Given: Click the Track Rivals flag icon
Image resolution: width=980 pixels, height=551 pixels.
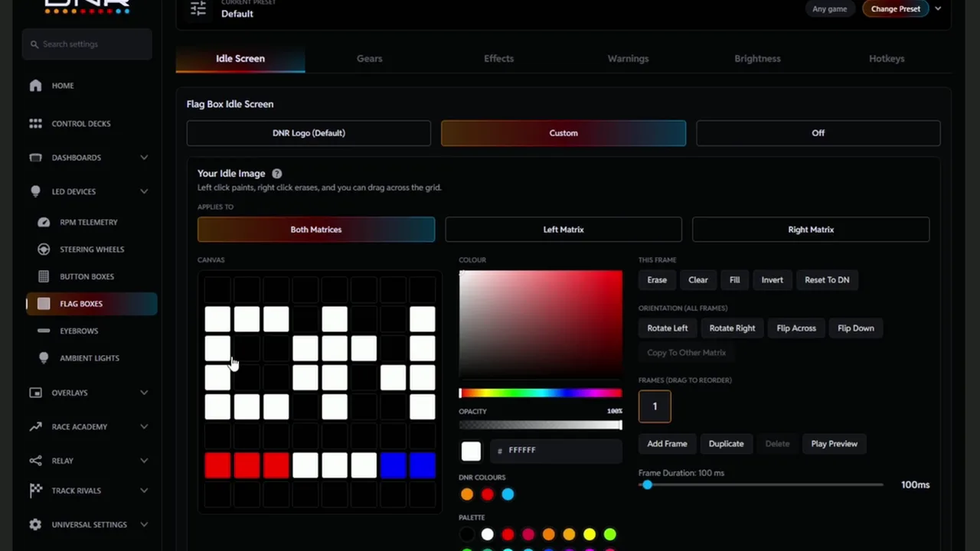Looking at the screenshot, I should [x=35, y=491].
